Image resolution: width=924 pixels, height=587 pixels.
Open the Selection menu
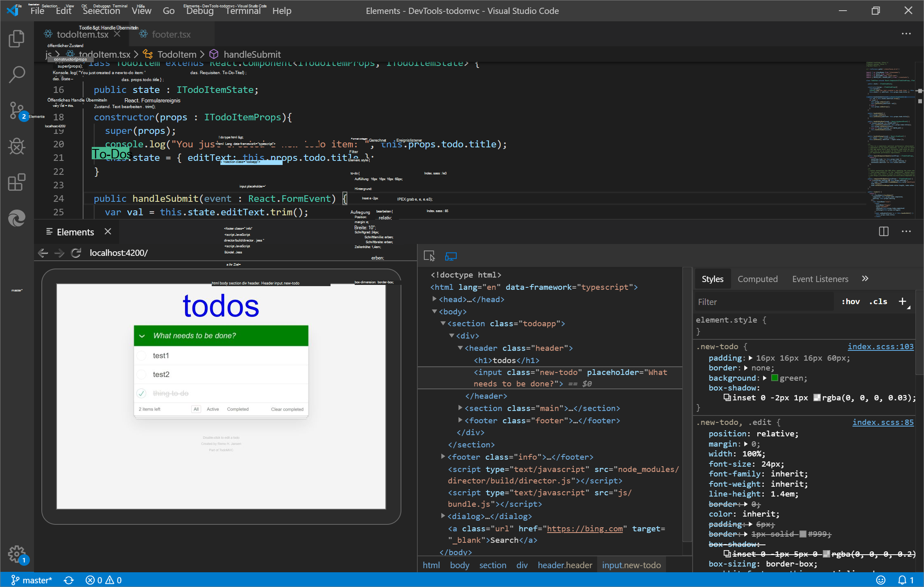pyautogui.click(x=102, y=11)
